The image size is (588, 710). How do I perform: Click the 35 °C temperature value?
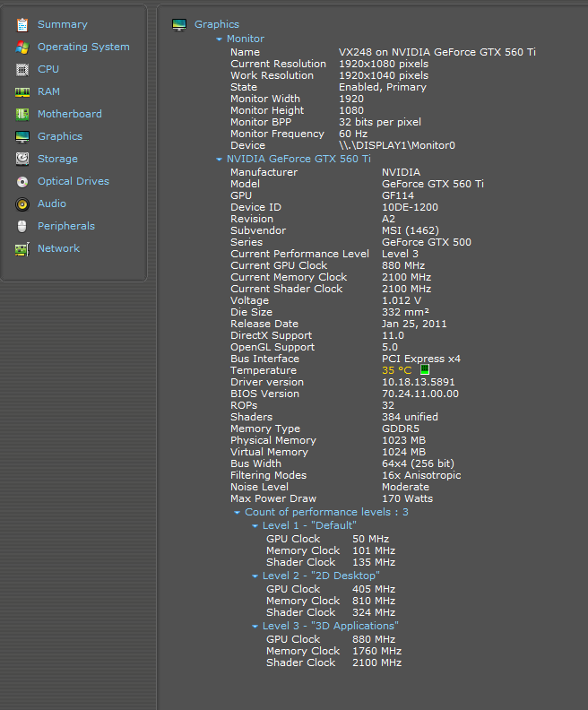point(397,370)
